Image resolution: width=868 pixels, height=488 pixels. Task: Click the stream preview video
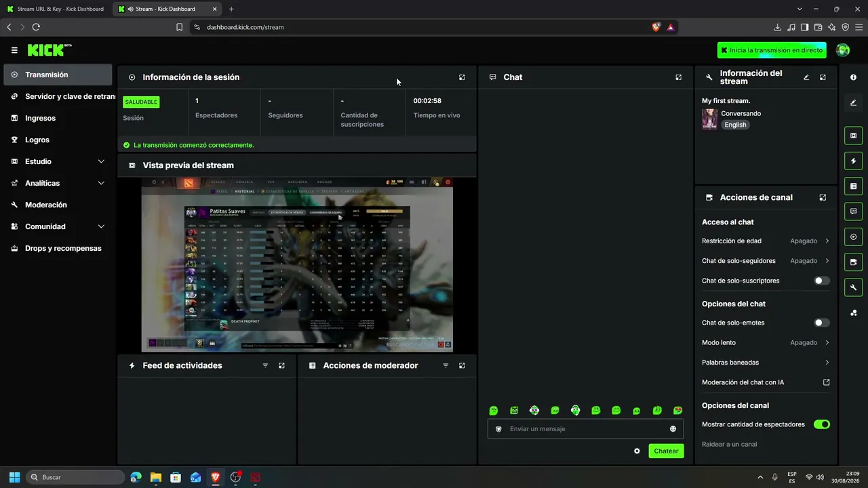pyautogui.click(x=297, y=264)
